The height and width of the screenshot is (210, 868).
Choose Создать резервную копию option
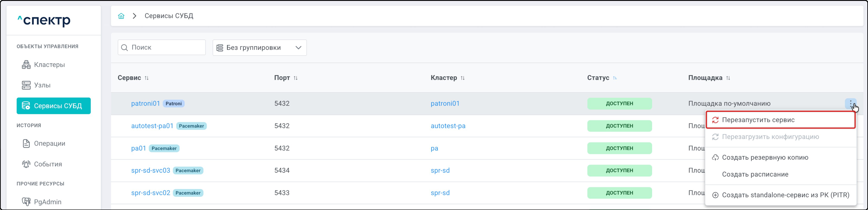[765, 157]
